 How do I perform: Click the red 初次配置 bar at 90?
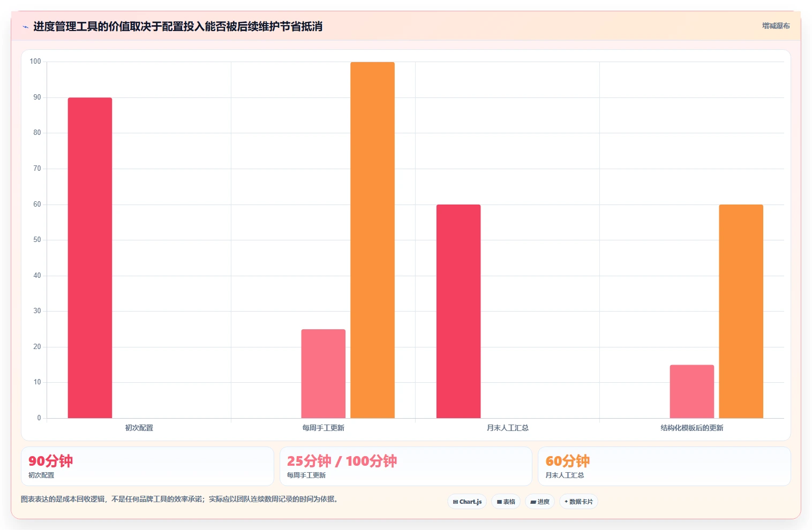[90, 258]
